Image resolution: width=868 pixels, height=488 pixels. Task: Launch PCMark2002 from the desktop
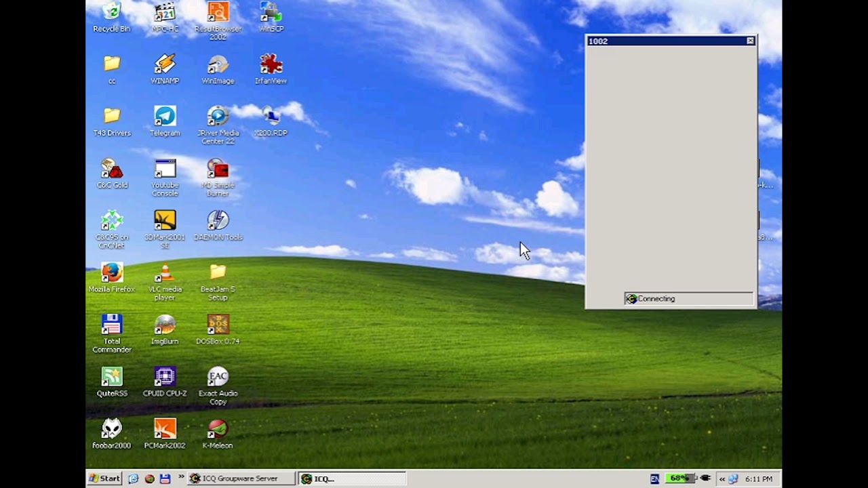coord(165,434)
